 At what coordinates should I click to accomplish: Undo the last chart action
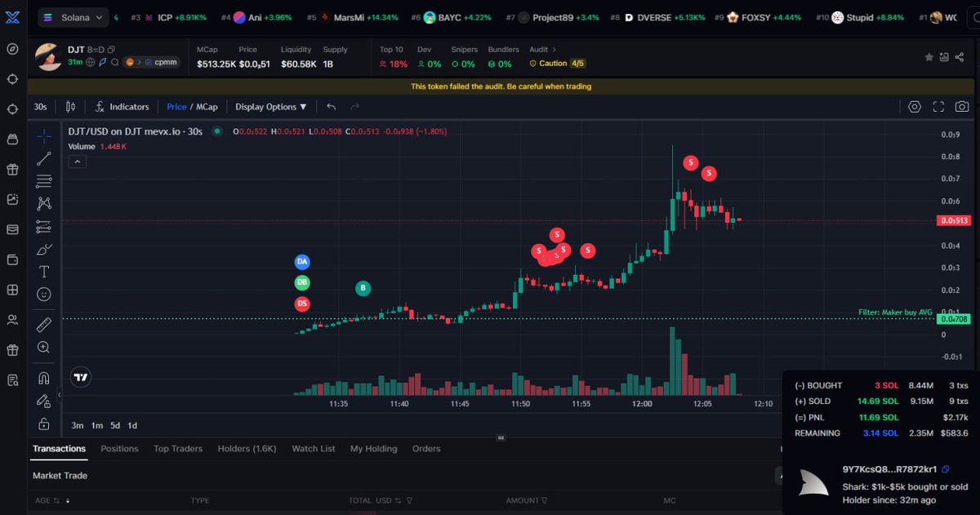pyautogui.click(x=331, y=107)
